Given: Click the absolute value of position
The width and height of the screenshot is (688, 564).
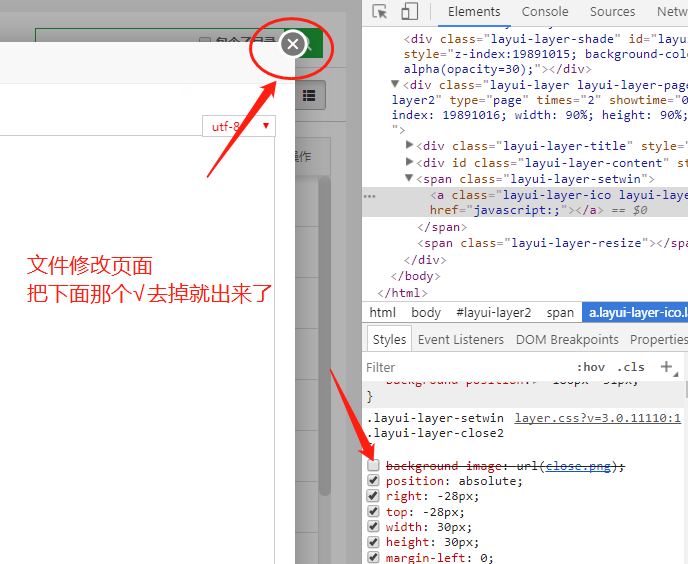Looking at the screenshot, I should pos(487,481).
